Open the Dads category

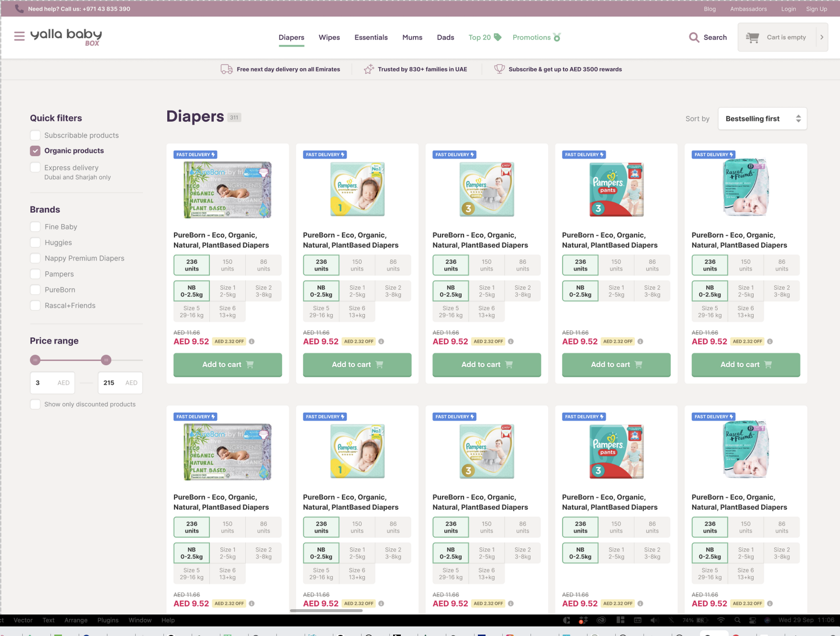coord(445,37)
